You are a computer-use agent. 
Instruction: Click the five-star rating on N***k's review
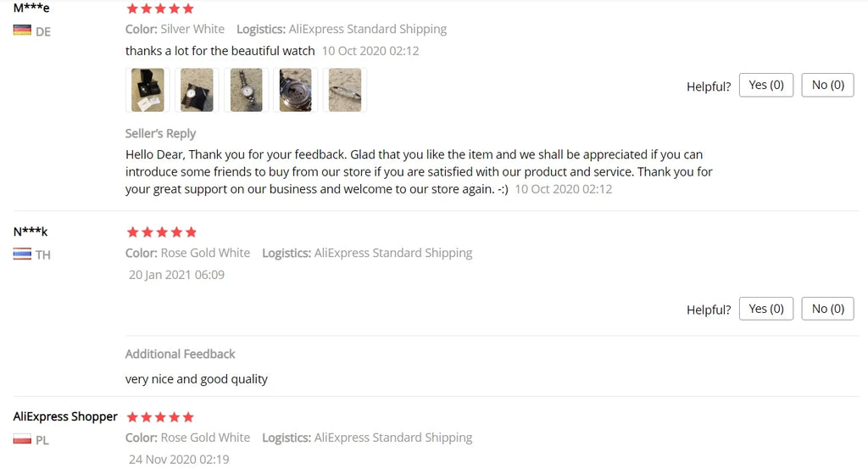click(161, 232)
